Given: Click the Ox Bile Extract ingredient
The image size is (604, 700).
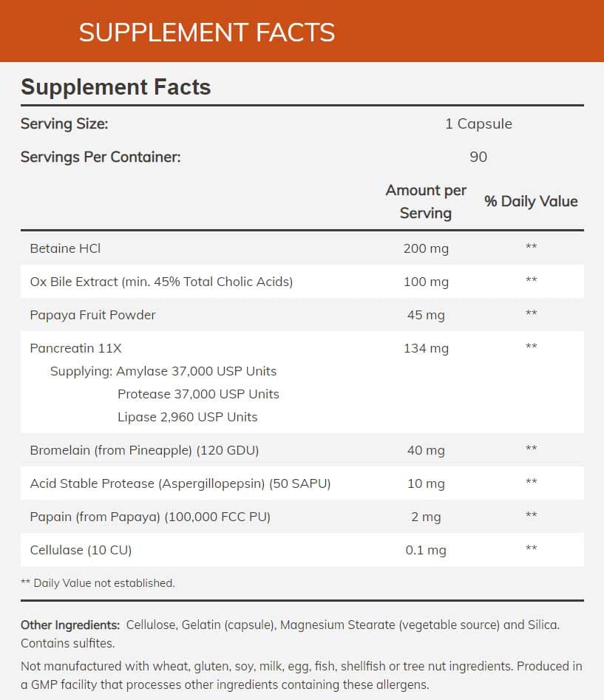Looking at the screenshot, I should tap(161, 282).
